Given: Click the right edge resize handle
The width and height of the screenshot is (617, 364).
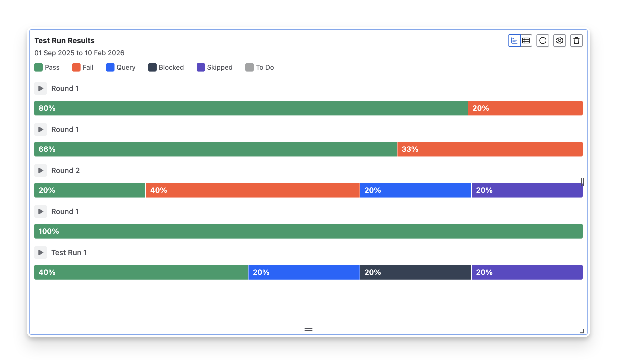Looking at the screenshot, I should click(583, 182).
